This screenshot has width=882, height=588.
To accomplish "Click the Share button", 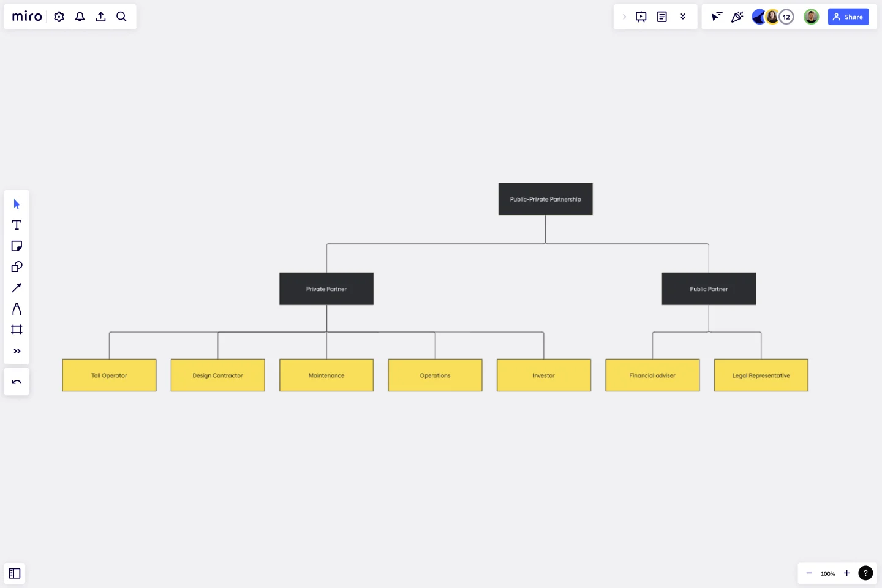I will [848, 17].
